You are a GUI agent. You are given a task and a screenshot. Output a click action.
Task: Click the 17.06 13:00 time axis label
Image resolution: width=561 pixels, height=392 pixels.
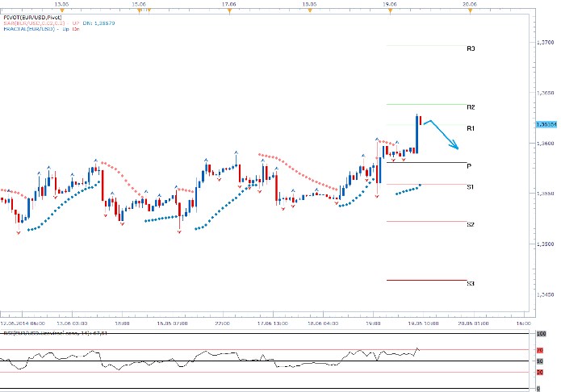(x=273, y=323)
